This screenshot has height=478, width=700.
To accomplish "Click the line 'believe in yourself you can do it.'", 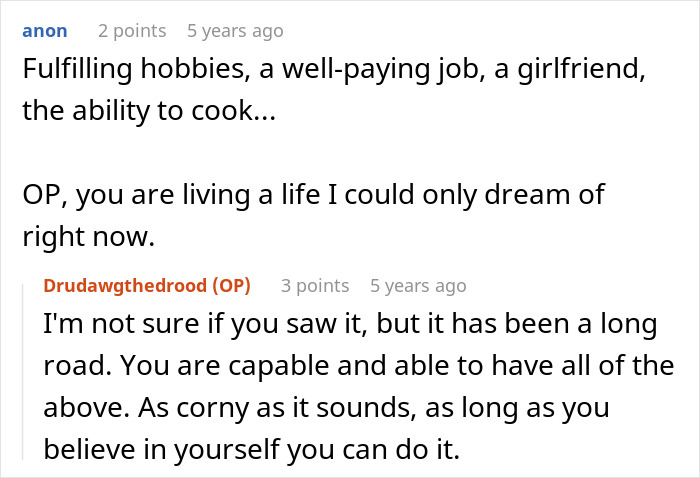I will [x=252, y=449].
